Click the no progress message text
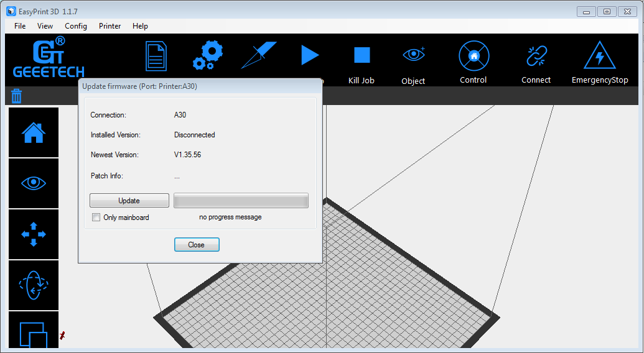The image size is (644, 353). 230,217
